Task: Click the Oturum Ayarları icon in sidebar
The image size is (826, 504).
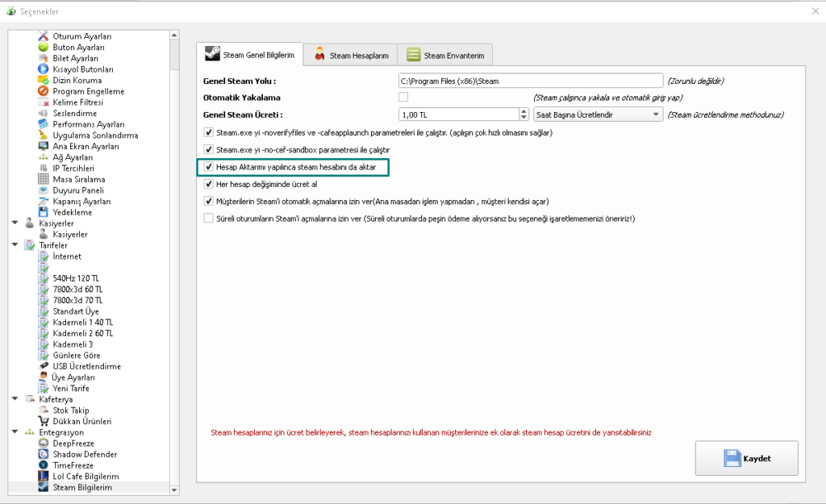Action: coord(44,36)
